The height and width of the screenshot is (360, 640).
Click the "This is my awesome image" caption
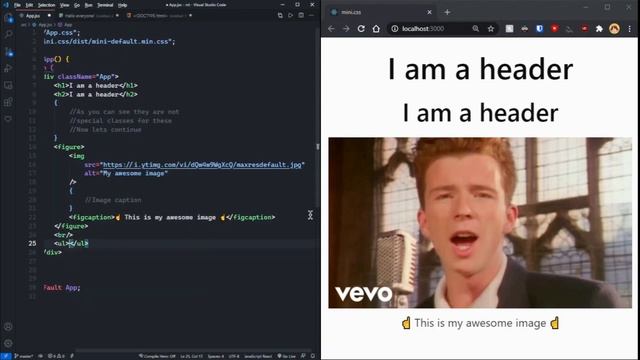point(480,323)
